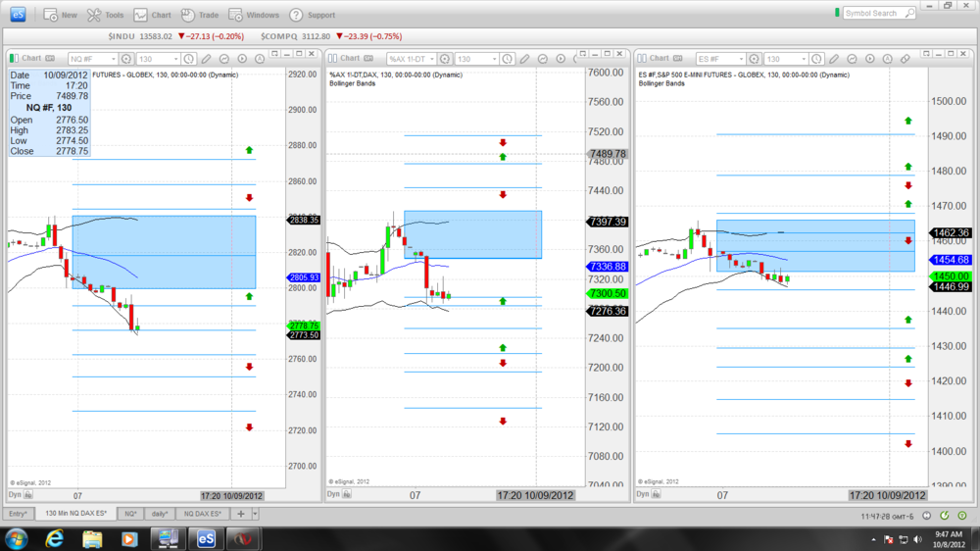Pop out the DAX chart window
This screenshot has width=980, height=551.
582,54
